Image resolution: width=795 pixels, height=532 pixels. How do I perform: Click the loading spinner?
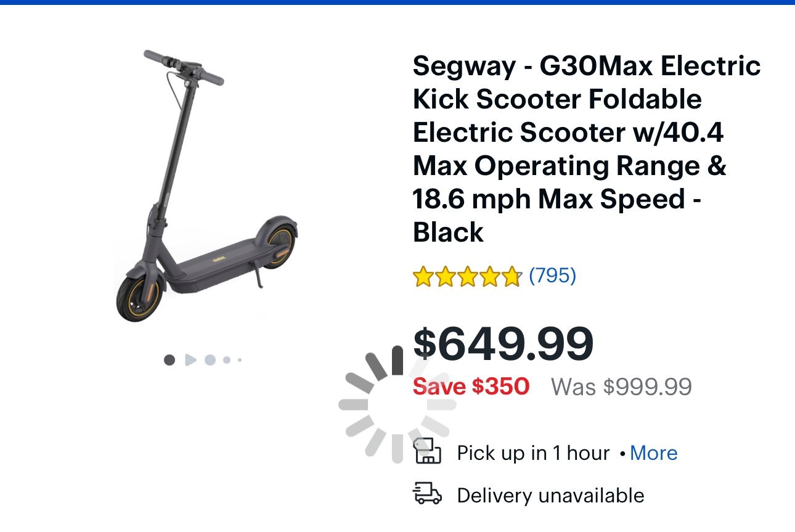coord(397,406)
